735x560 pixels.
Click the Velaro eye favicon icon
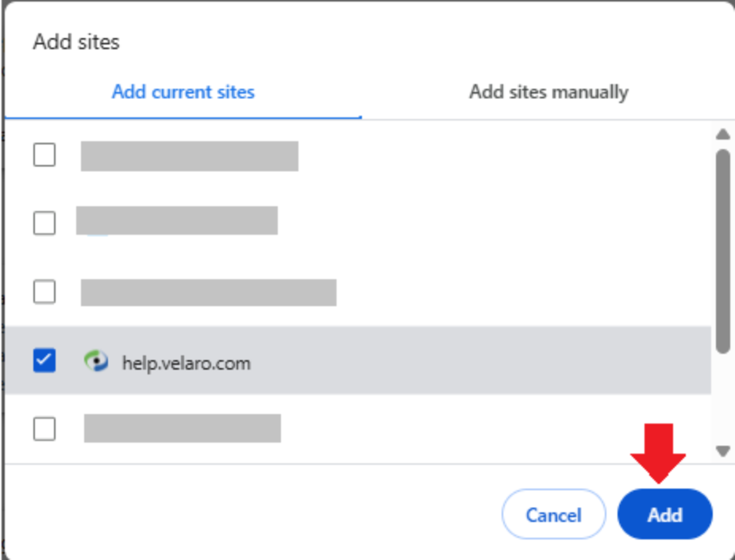pyautogui.click(x=96, y=362)
